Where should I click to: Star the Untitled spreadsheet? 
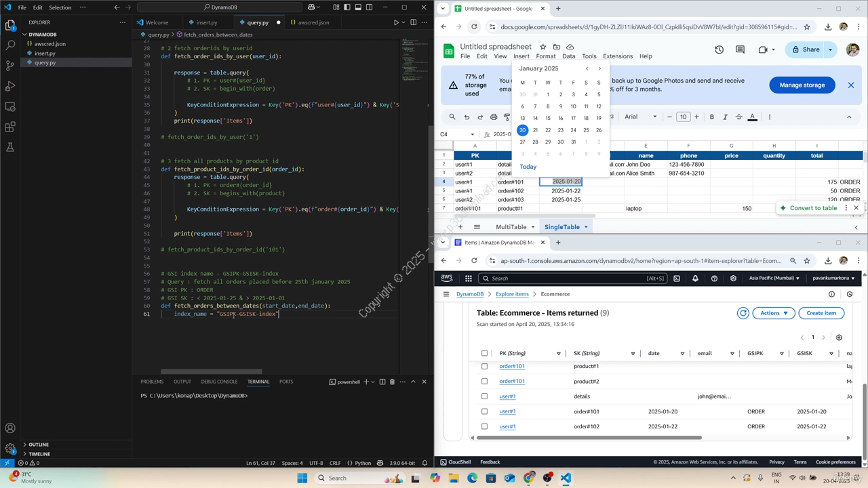tap(542, 47)
